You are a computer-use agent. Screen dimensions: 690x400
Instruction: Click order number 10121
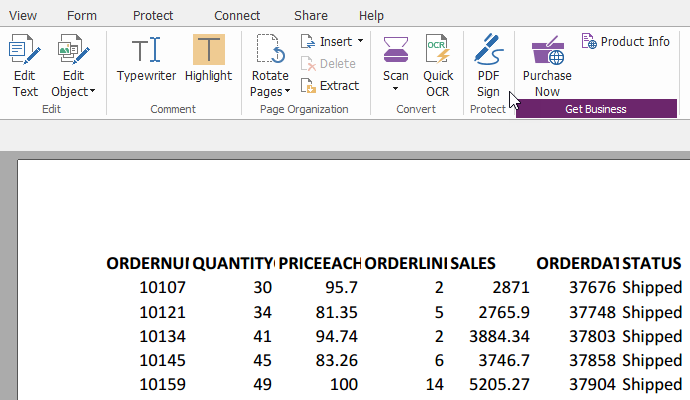[x=162, y=312]
